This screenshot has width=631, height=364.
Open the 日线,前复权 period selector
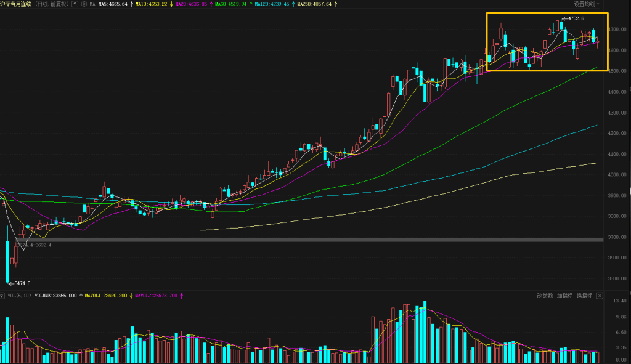click(52, 4)
